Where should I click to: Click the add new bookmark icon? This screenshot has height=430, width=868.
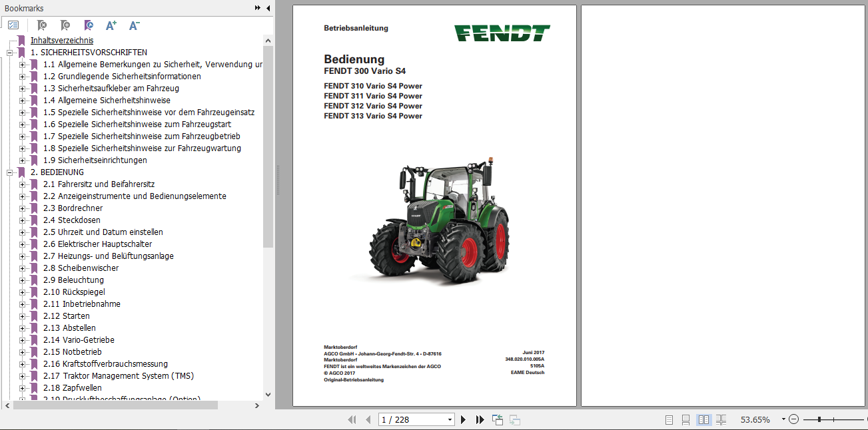pyautogui.click(x=65, y=25)
